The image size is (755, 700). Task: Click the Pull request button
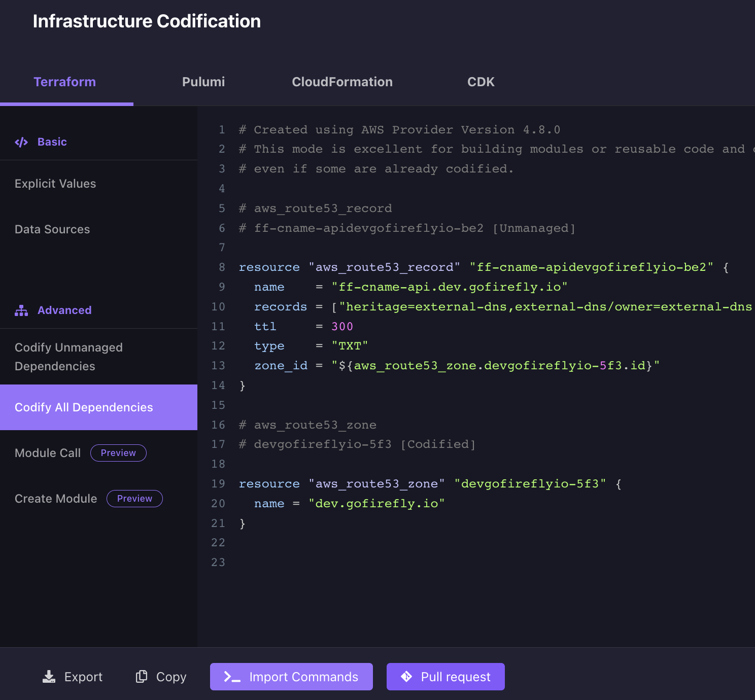(x=445, y=677)
